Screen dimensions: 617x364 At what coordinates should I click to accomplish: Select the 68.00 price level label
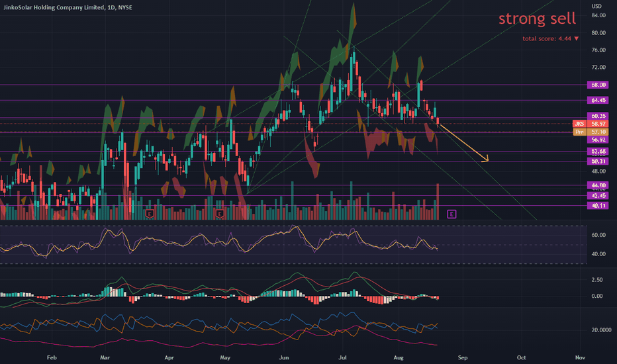(598, 85)
